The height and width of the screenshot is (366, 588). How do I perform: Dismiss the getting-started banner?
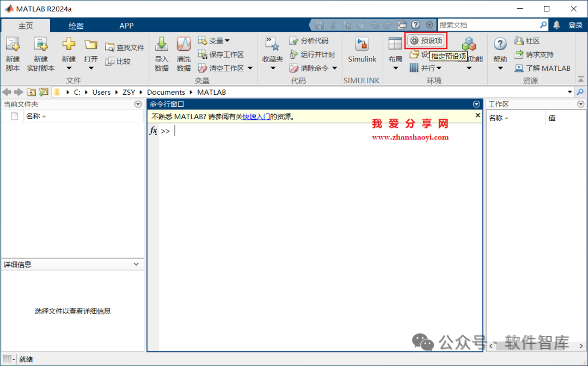(478, 115)
